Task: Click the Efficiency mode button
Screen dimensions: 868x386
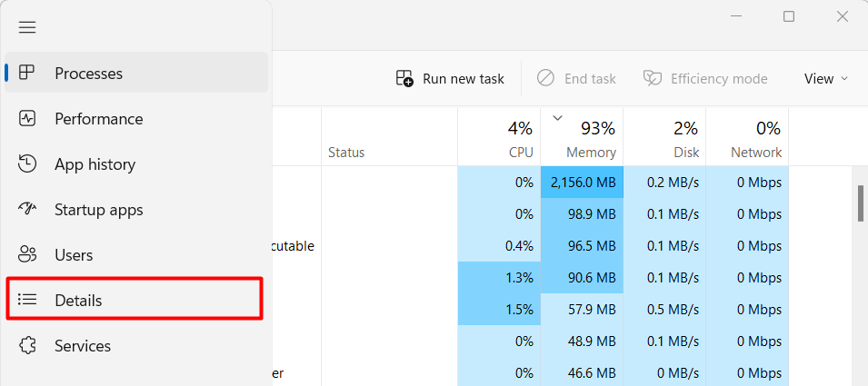Action: 705,79
